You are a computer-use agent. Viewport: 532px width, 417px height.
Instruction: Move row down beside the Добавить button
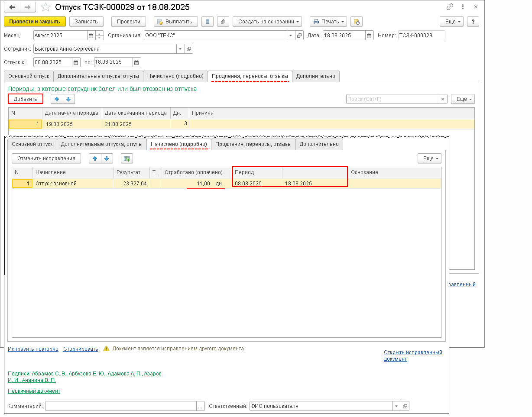point(68,99)
